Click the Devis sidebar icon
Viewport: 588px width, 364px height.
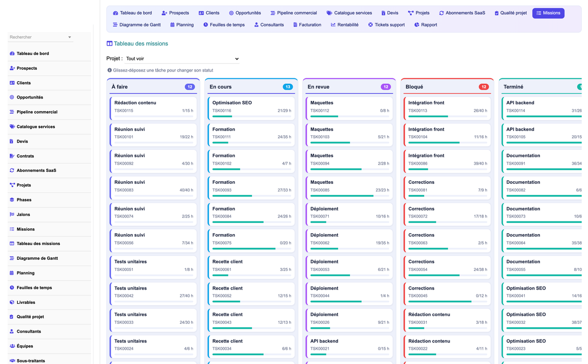coord(12,141)
